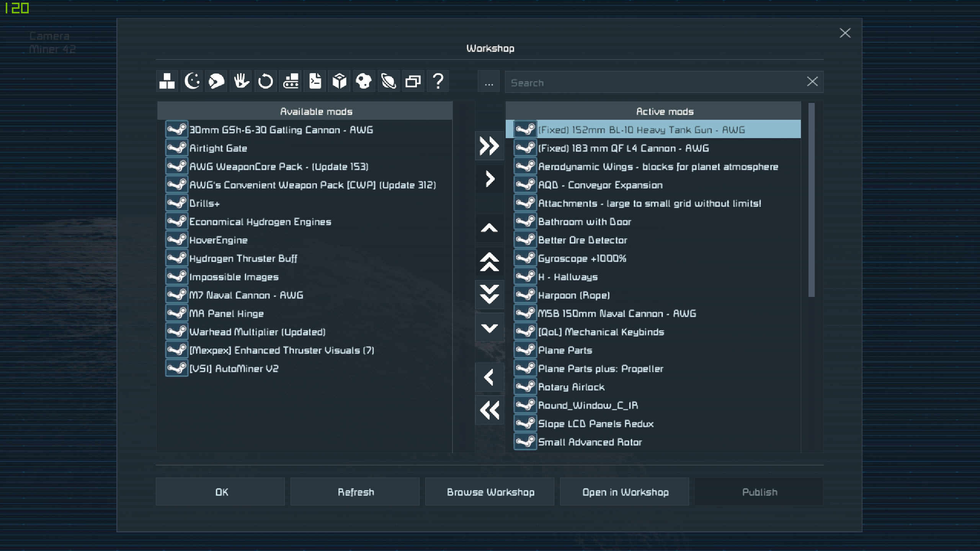Viewport: 980px width, 551px height.
Task: Click Move All to active mods button
Action: pyautogui.click(x=489, y=145)
